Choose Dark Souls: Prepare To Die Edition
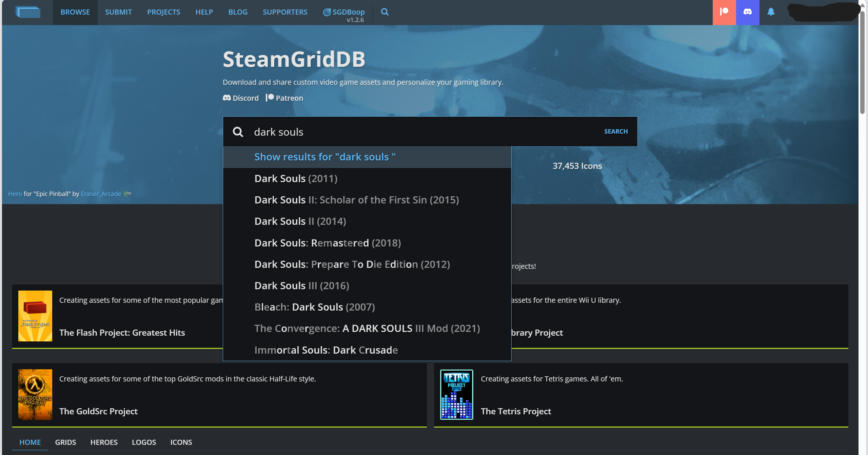868x455 pixels. coord(367,264)
